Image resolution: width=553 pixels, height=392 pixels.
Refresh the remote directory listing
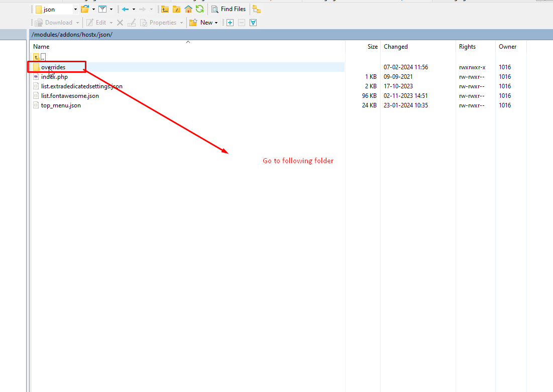click(x=199, y=9)
